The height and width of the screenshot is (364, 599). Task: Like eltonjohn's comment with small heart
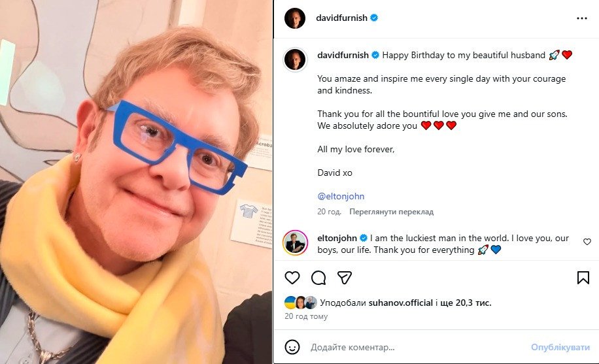[587, 242]
